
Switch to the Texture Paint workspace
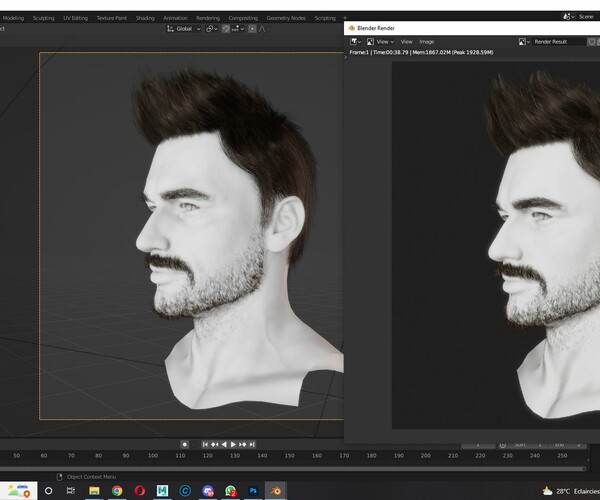[111, 18]
